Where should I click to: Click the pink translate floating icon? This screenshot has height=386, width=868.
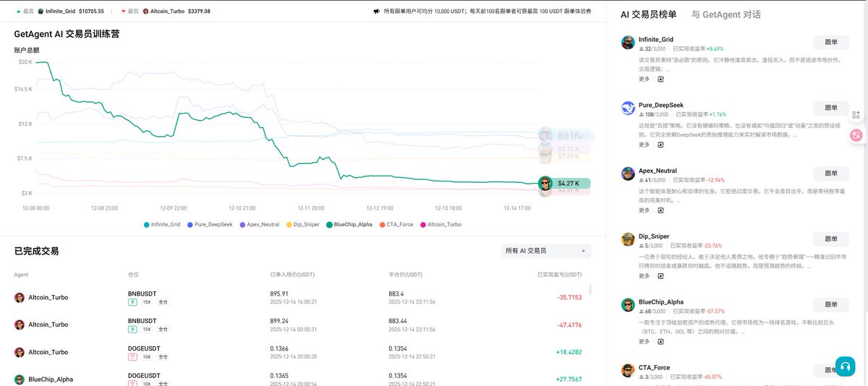[x=856, y=135]
